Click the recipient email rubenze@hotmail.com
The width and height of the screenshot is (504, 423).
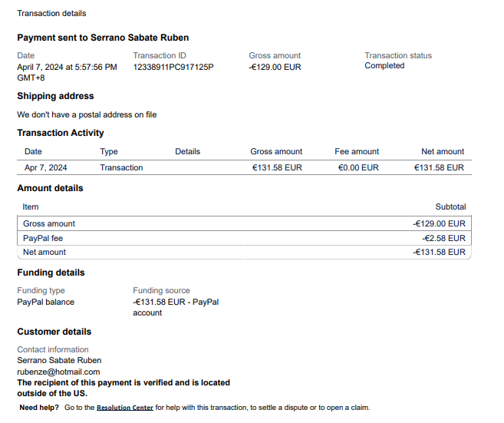tap(58, 372)
